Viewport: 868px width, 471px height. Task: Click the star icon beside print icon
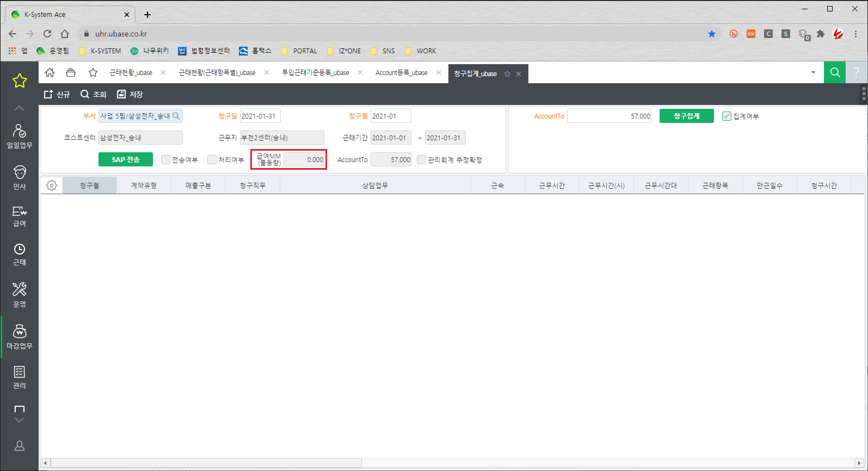pos(93,72)
